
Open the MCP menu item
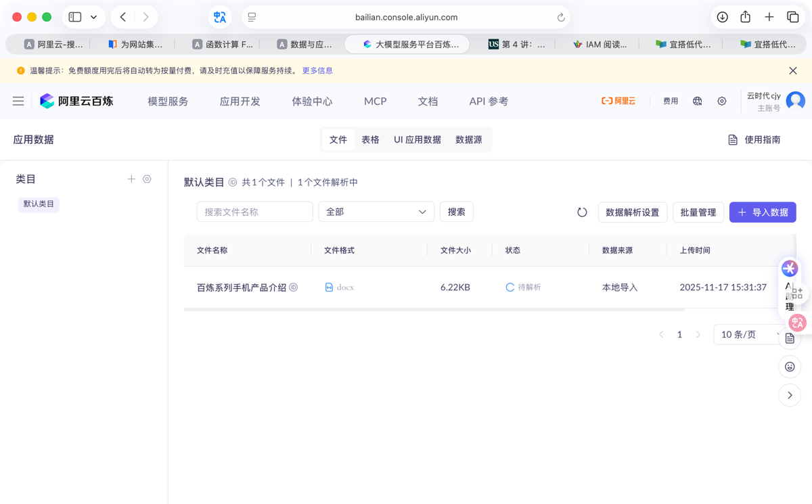click(x=376, y=101)
